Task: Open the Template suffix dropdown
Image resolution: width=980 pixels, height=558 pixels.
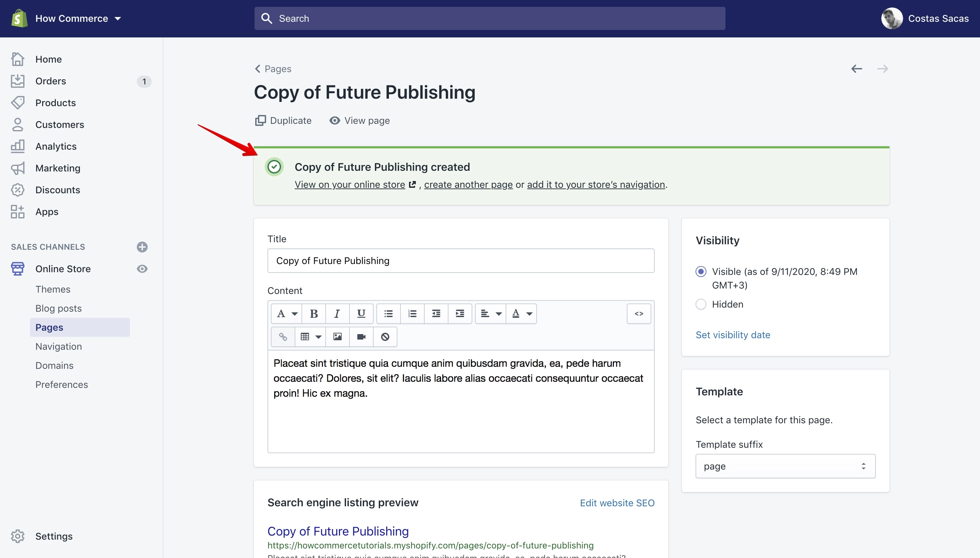Action: 785,466
